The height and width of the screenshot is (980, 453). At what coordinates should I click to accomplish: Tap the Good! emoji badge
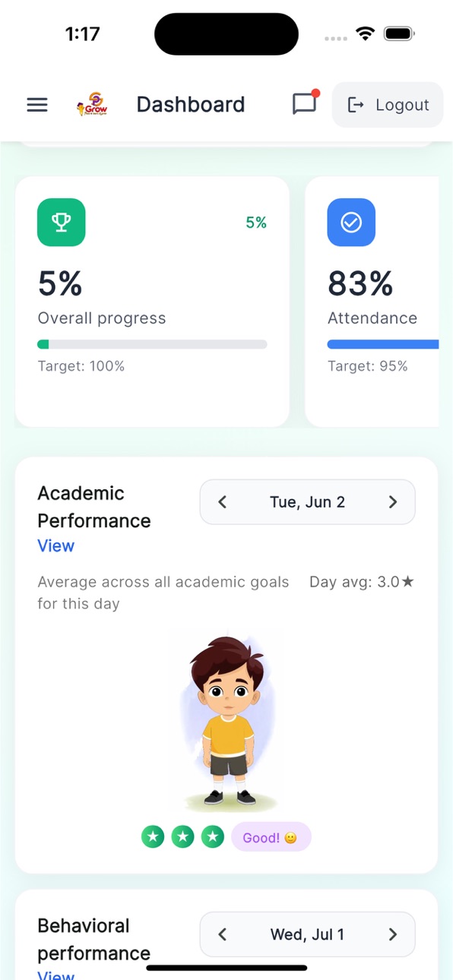click(x=271, y=837)
